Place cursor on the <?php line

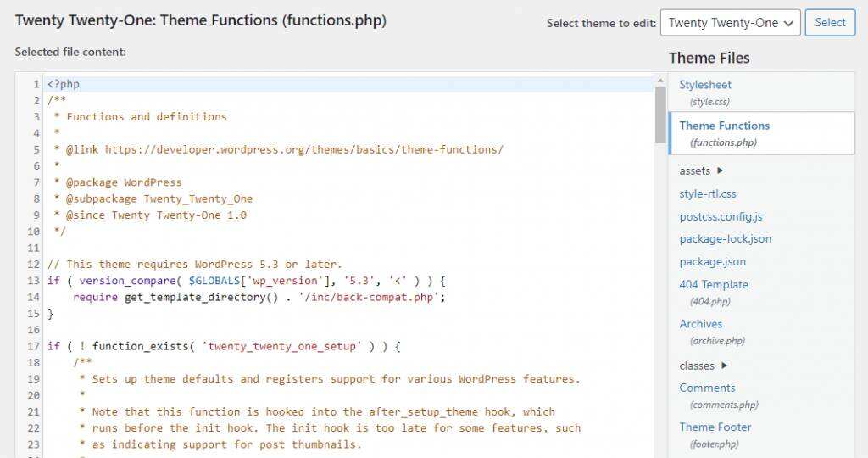tap(64, 84)
